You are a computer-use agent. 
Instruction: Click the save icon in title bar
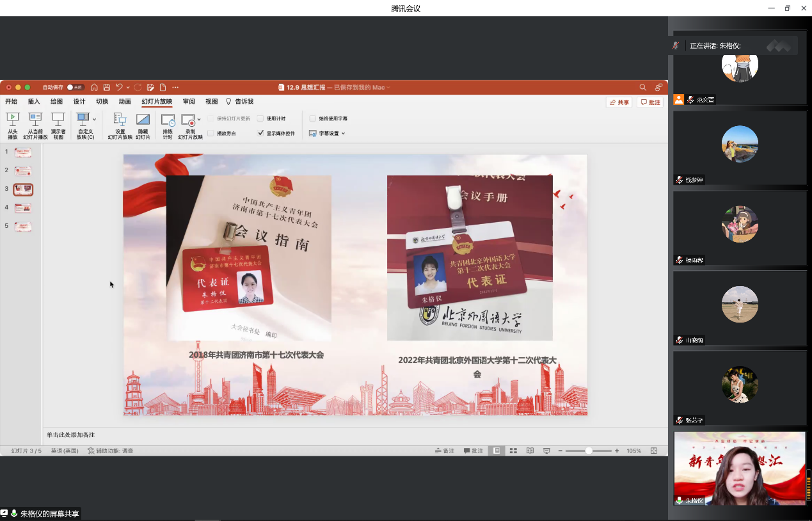[107, 87]
